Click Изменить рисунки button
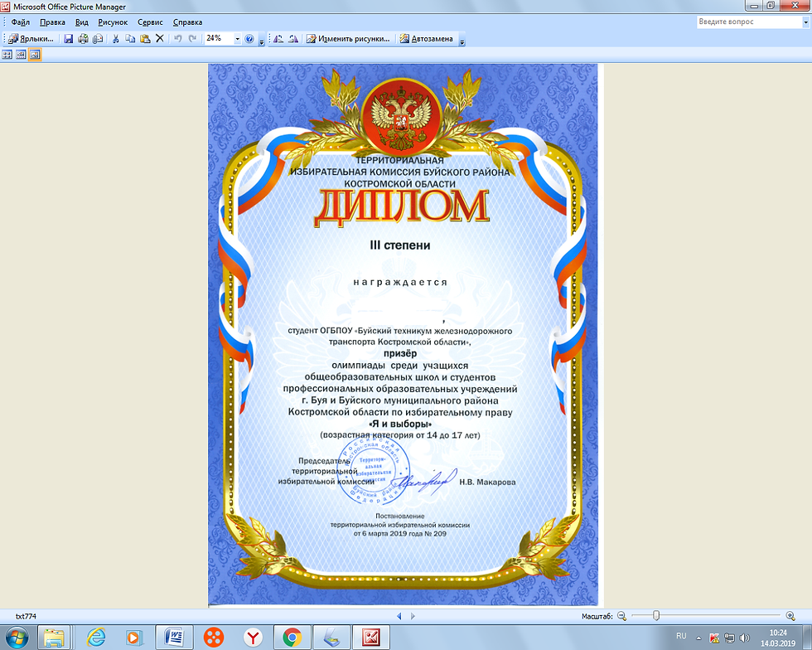The image size is (812, 650). 348,38
